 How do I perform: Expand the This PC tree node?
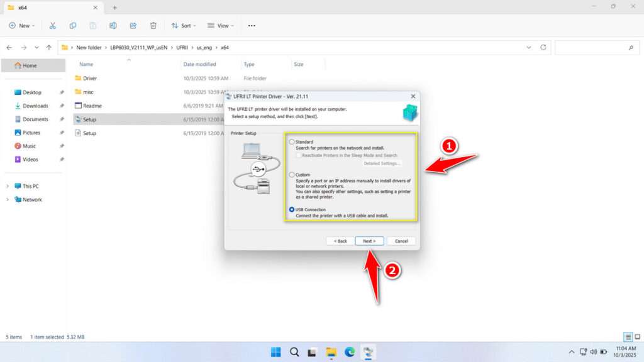coord(8,186)
